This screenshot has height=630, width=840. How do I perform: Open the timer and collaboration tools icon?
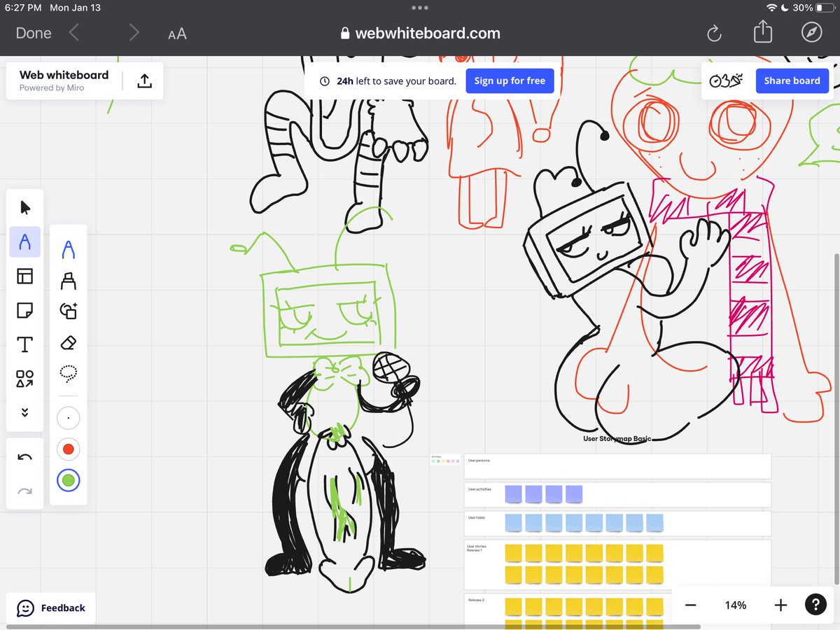725,80
